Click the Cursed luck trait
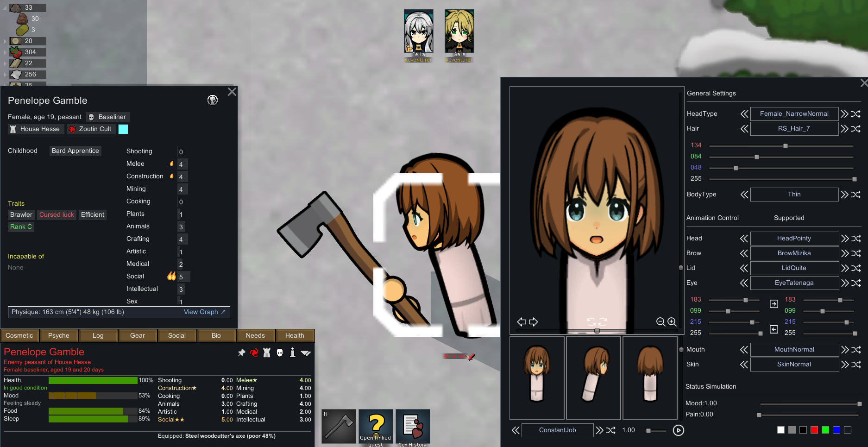 click(x=57, y=215)
